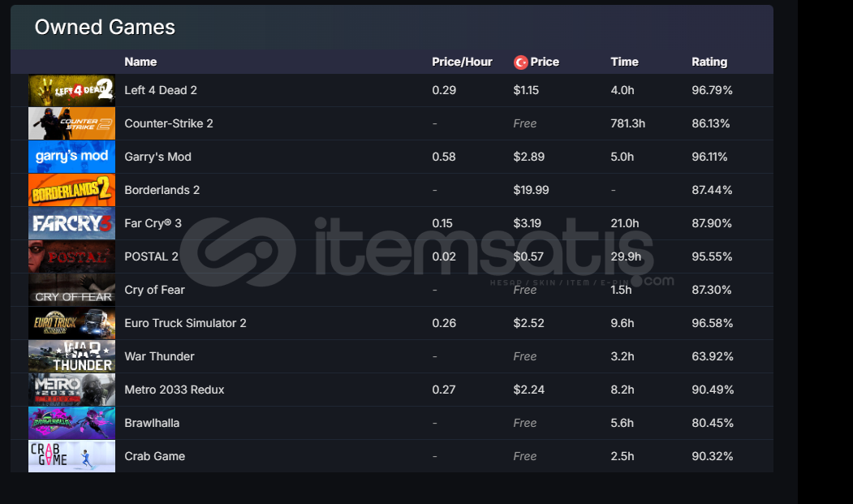The height and width of the screenshot is (504, 853).
Task: Sort games by Price/Hour column header
Action: tap(462, 62)
